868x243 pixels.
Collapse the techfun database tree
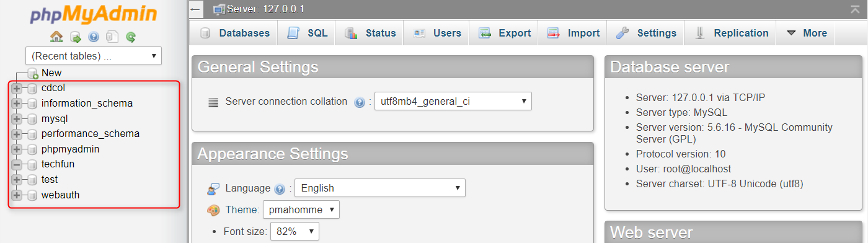point(17,165)
